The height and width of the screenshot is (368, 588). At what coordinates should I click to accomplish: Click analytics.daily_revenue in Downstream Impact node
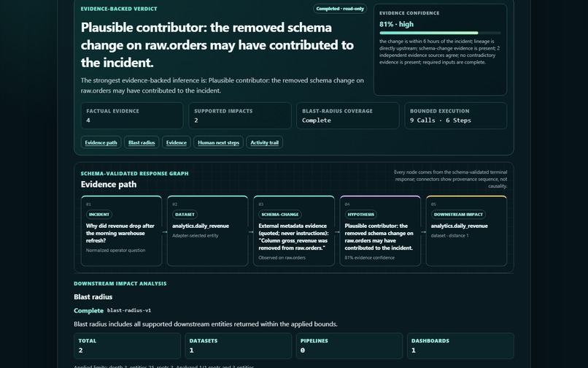[460, 226]
